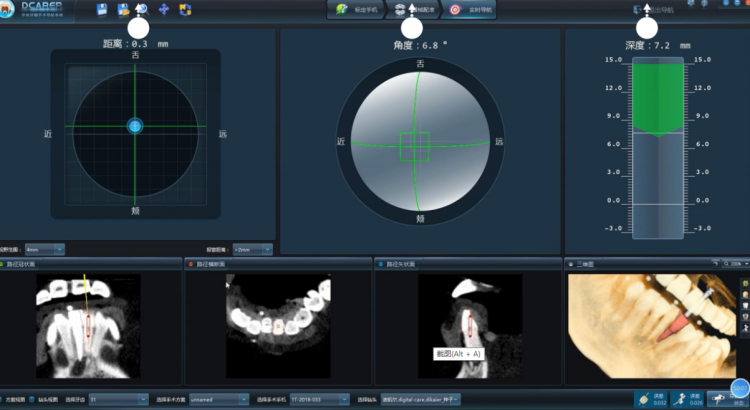Select the 三维图 3D view tab
The image size is (750, 410).
click(x=582, y=264)
